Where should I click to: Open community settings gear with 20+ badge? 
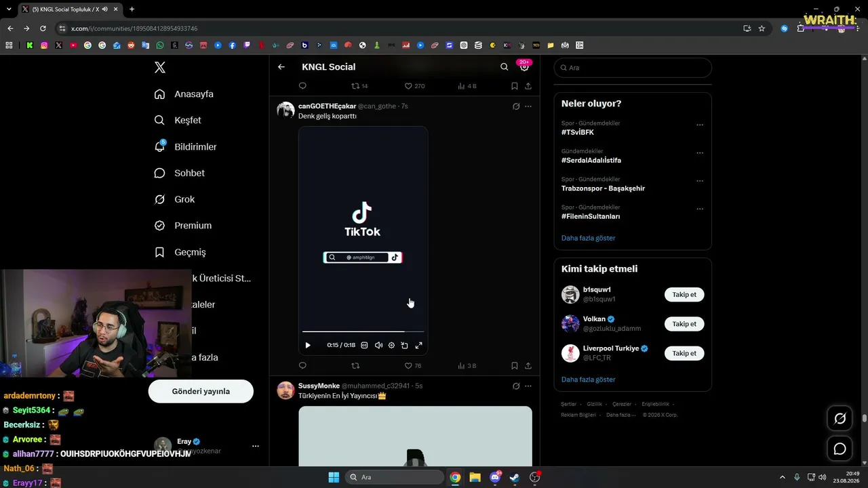click(x=524, y=66)
